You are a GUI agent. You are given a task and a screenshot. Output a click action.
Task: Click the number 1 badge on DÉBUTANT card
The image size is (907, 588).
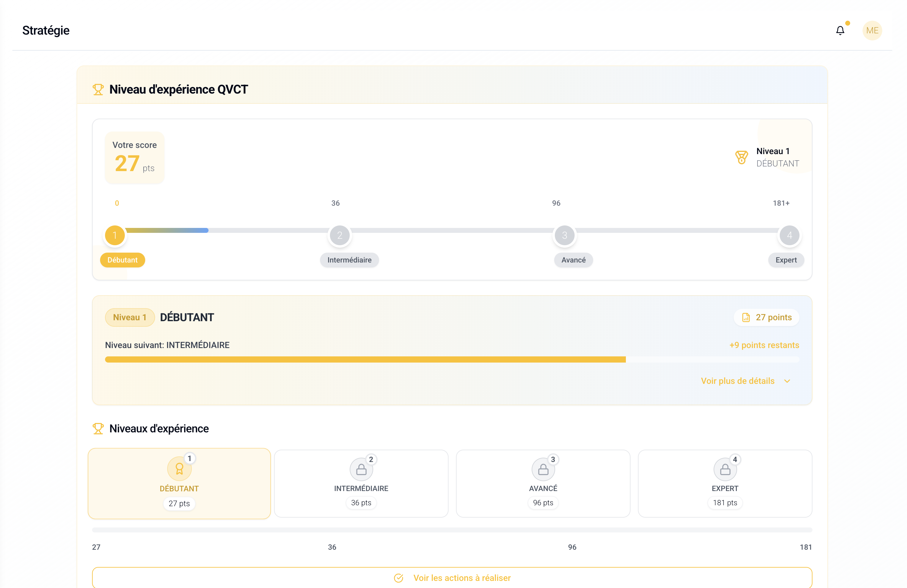click(x=189, y=458)
